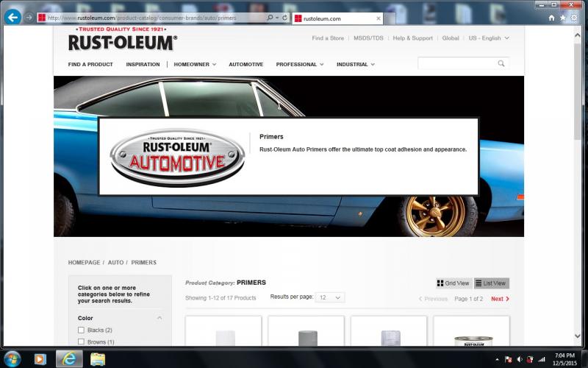Image resolution: width=588 pixels, height=368 pixels.
Task: Open the US - English language dropdown
Action: [489, 38]
